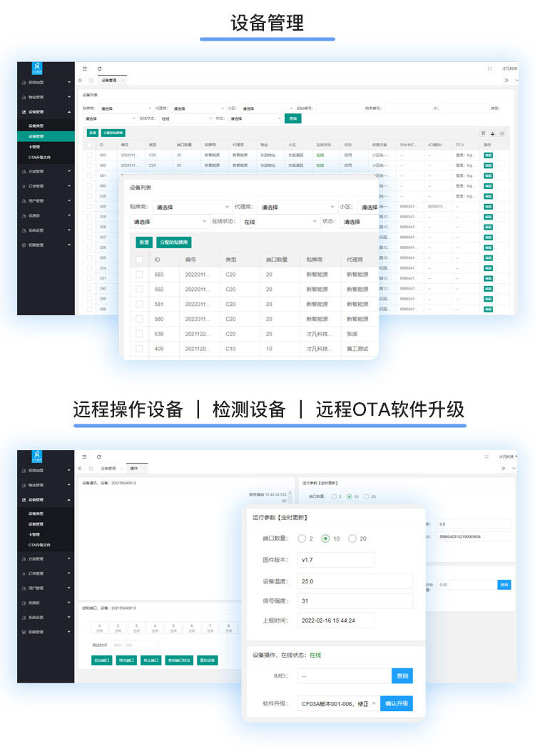Click port 1 box in control port section
The image size is (535, 756).
click(x=99, y=628)
